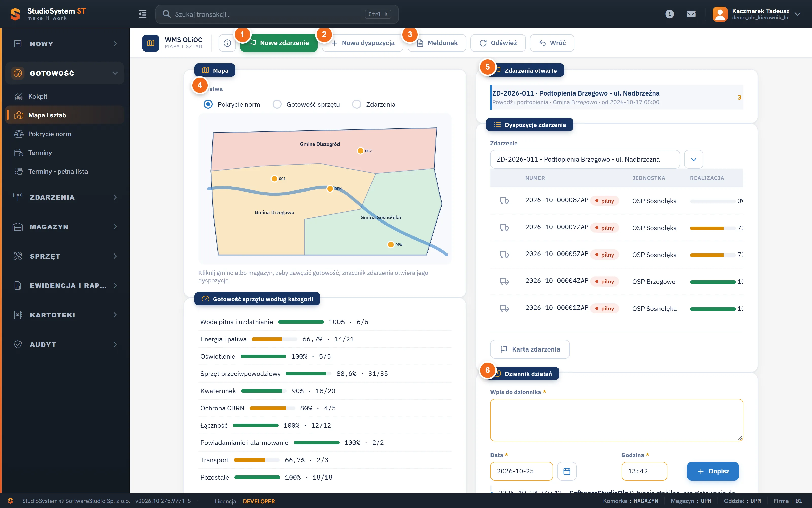The width and height of the screenshot is (812, 508).
Task: Click progress bar of 2026-10-00007ZAP
Action: pyautogui.click(x=713, y=228)
